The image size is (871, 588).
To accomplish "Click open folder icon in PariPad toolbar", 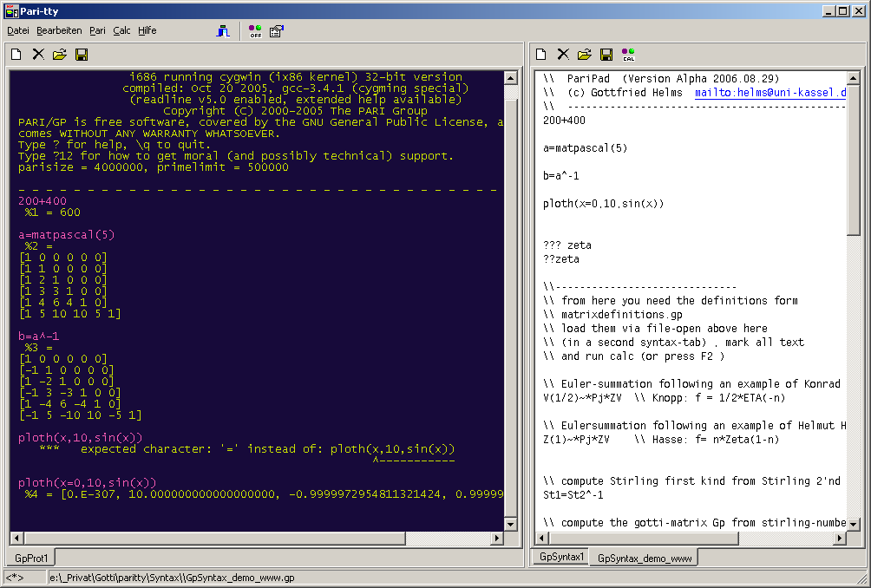I will [x=585, y=55].
